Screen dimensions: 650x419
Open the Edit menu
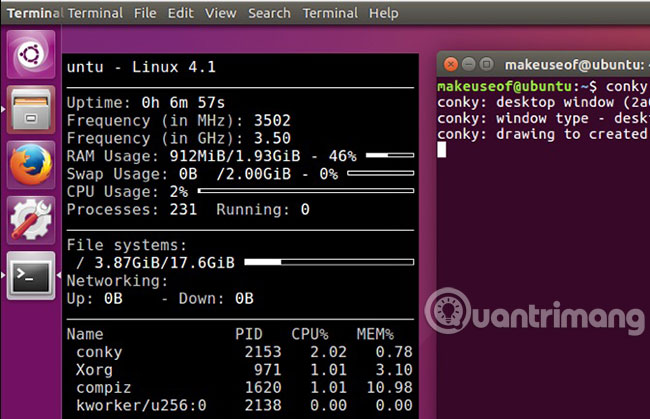[x=180, y=13]
